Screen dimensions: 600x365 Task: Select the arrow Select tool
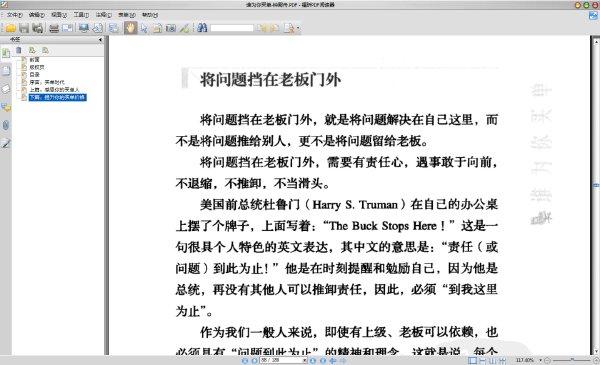pyautogui.click(x=144, y=28)
